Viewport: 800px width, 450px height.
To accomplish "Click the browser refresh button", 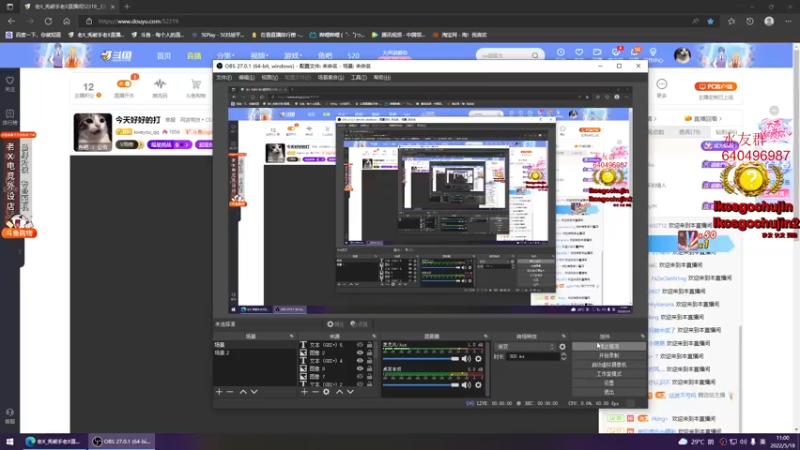I will (x=48, y=21).
